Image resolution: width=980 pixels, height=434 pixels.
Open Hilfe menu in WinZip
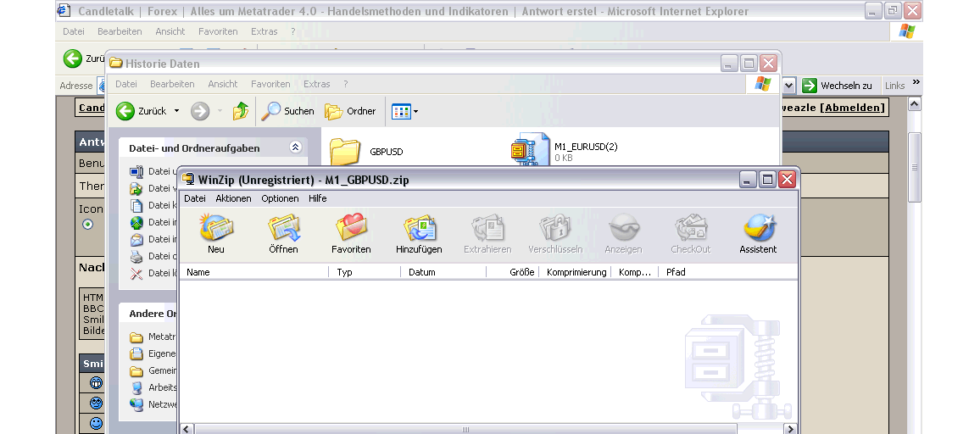318,198
